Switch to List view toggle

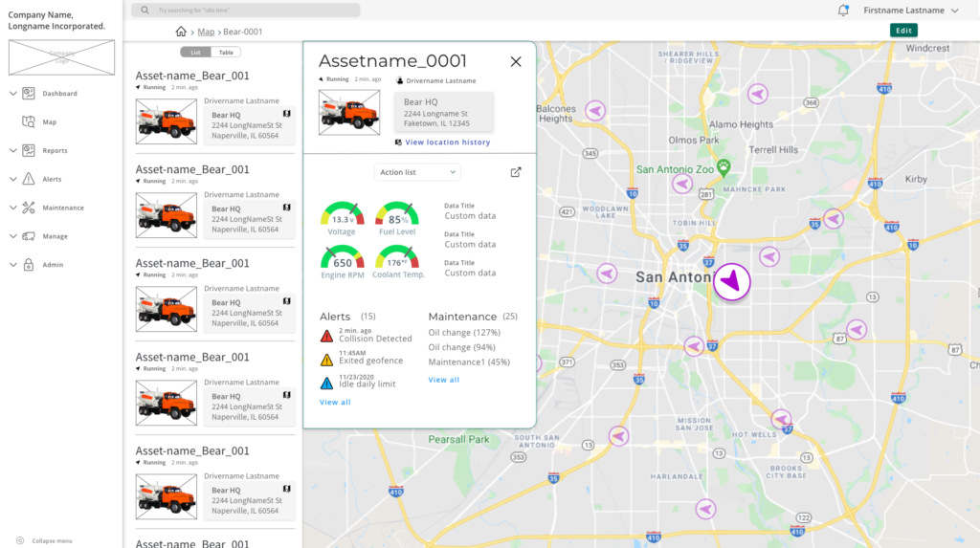(195, 53)
